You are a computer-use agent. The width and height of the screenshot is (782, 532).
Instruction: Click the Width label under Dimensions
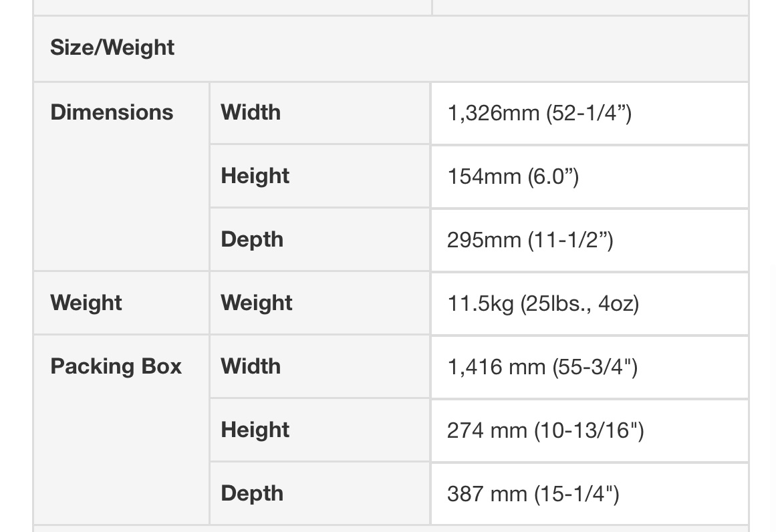pyautogui.click(x=251, y=112)
